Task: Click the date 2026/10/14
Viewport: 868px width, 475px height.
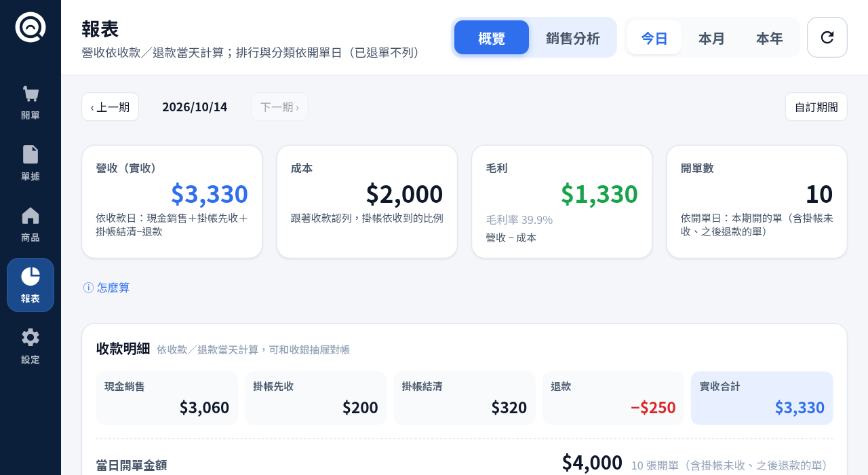Action: click(x=195, y=107)
